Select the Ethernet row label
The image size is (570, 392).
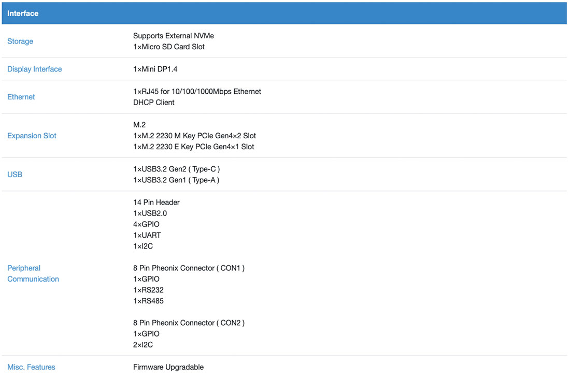pyautogui.click(x=21, y=97)
